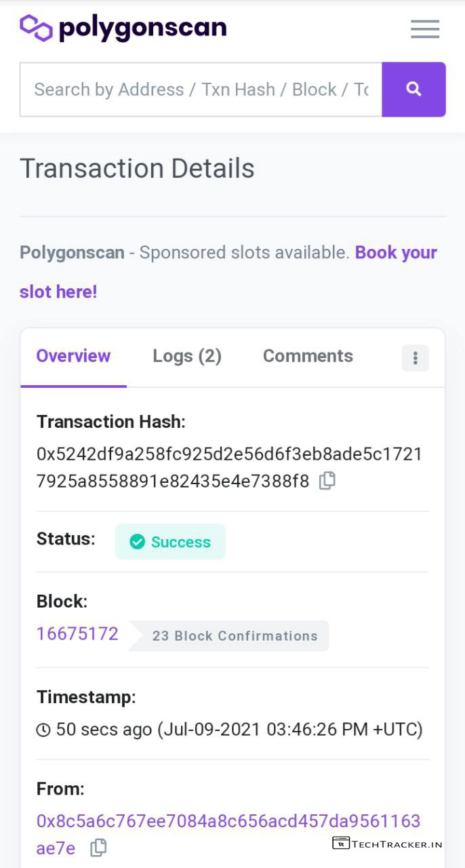Open the Logs (2) tab
Image resolution: width=465 pixels, height=868 pixels.
(187, 357)
